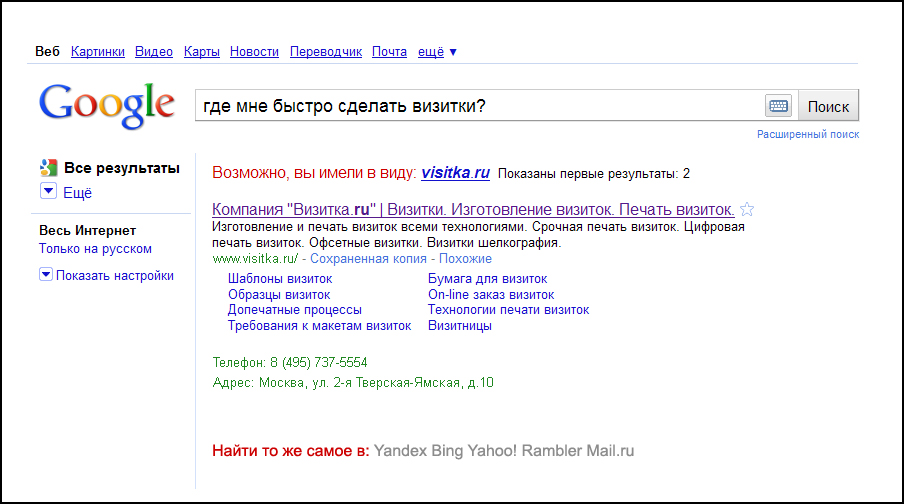Click Все результаты in sidebar

click(122, 168)
